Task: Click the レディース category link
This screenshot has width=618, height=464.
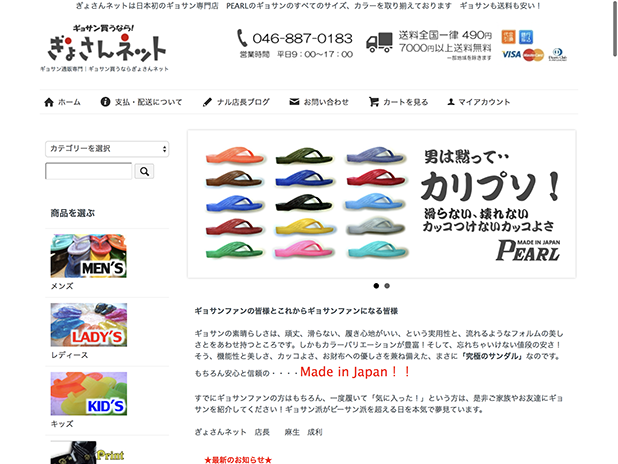Action: pyautogui.click(x=69, y=355)
